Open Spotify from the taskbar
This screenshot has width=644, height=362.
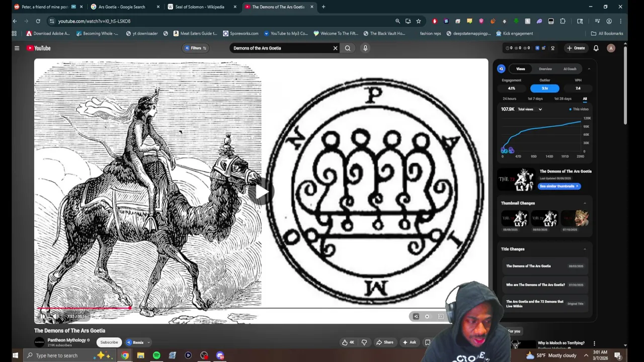point(156,355)
